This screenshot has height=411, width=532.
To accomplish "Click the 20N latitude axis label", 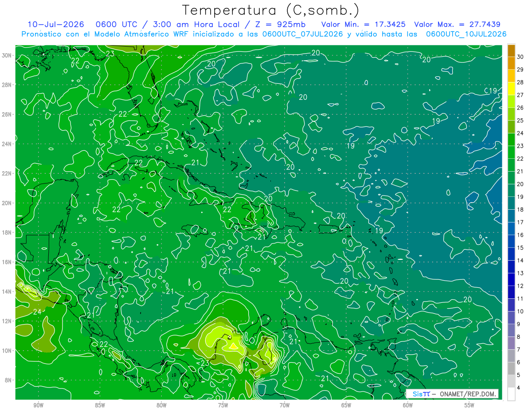I will click(7, 203).
